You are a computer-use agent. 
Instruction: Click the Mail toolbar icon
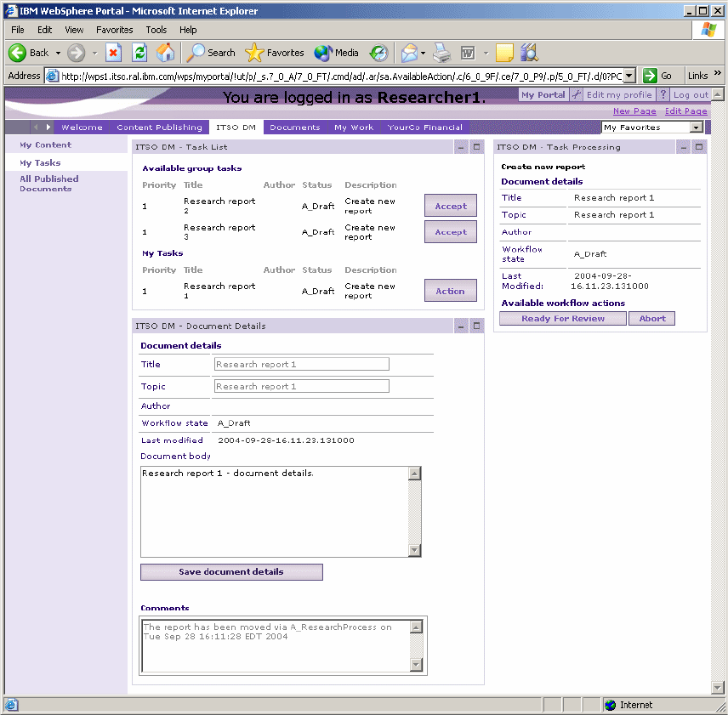(x=409, y=53)
